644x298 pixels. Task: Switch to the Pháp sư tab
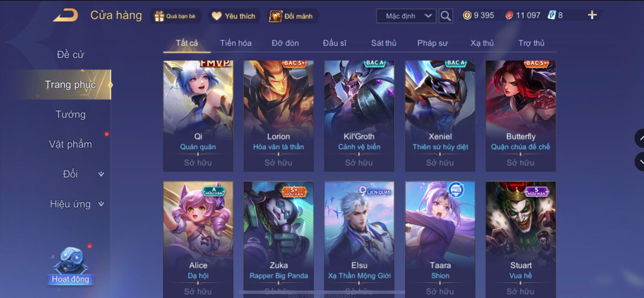coord(432,43)
